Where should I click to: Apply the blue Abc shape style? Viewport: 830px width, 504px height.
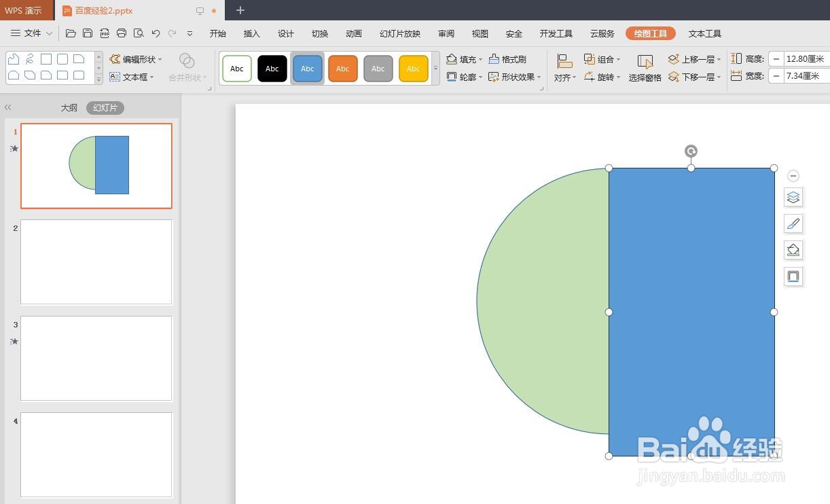[x=308, y=69]
